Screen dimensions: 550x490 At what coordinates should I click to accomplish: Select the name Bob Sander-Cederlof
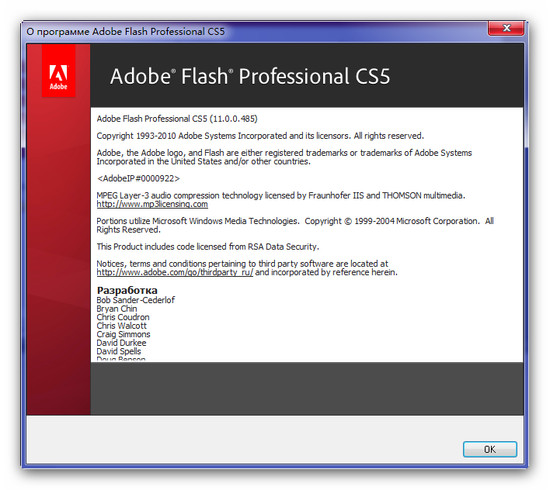135,300
